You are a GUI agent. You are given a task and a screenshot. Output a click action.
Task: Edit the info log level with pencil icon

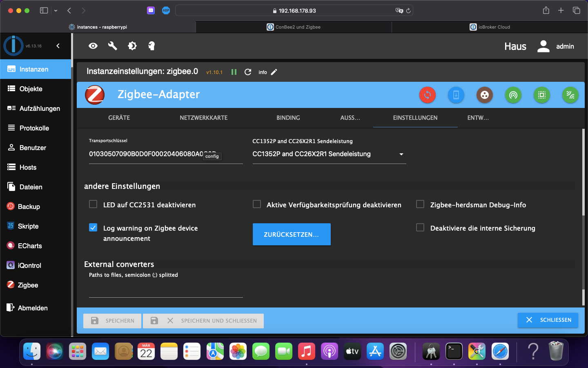pos(274,72)
